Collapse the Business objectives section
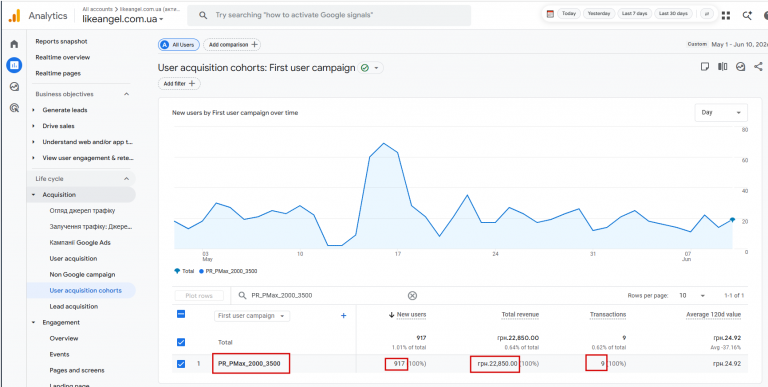 126,94
